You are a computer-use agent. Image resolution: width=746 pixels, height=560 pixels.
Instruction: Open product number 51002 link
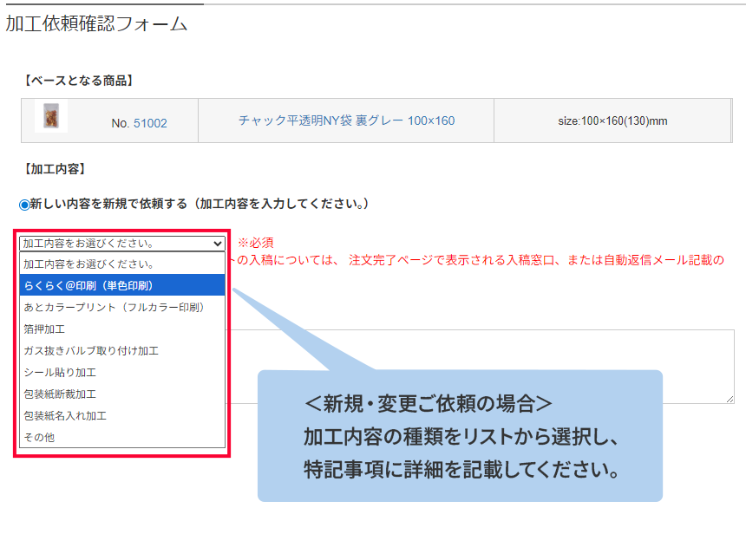coord(150,123)
